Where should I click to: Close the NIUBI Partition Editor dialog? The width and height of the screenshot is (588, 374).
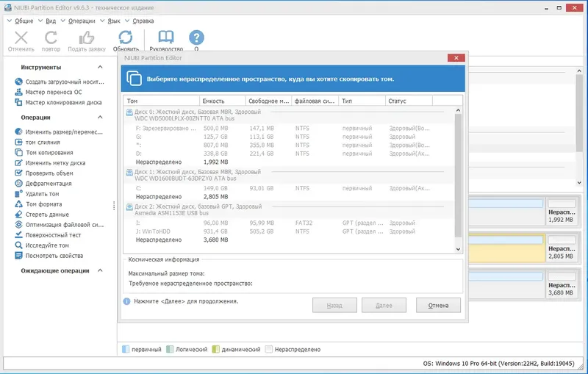[456, 58]
